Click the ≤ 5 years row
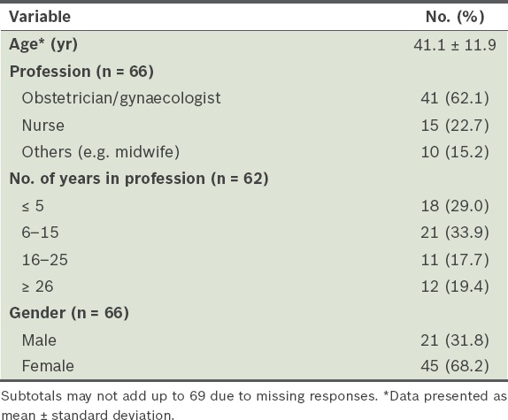The height and width of the screenshot is (420, 508). coord(254,206)
